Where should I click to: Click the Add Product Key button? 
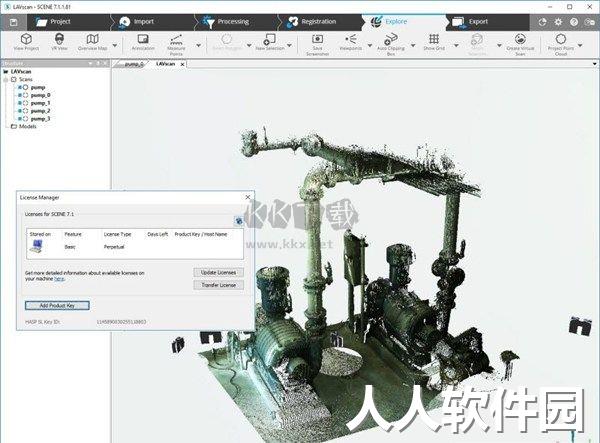click(x=57, y=305)
